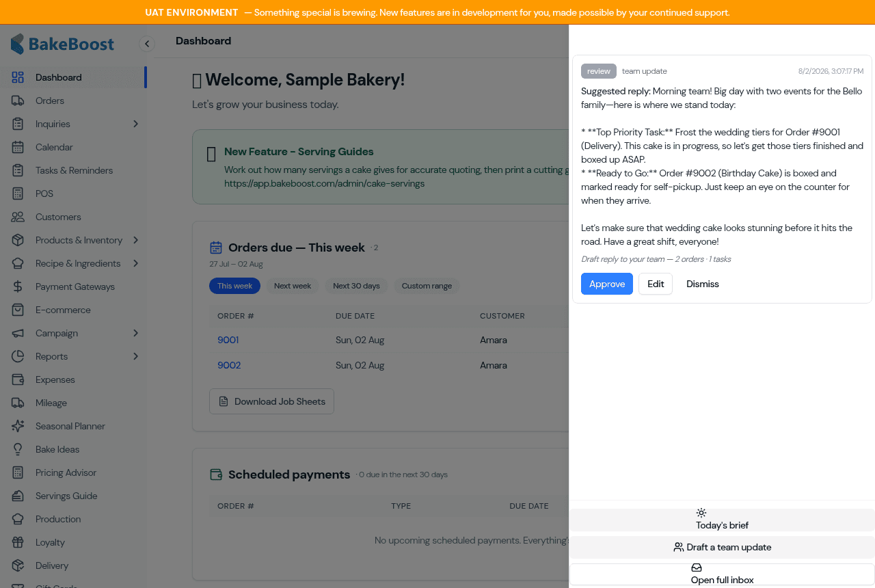Click the E-commerce shopping bag icon
This screenshot has width=875, height=588.
(x=18, y=310)
